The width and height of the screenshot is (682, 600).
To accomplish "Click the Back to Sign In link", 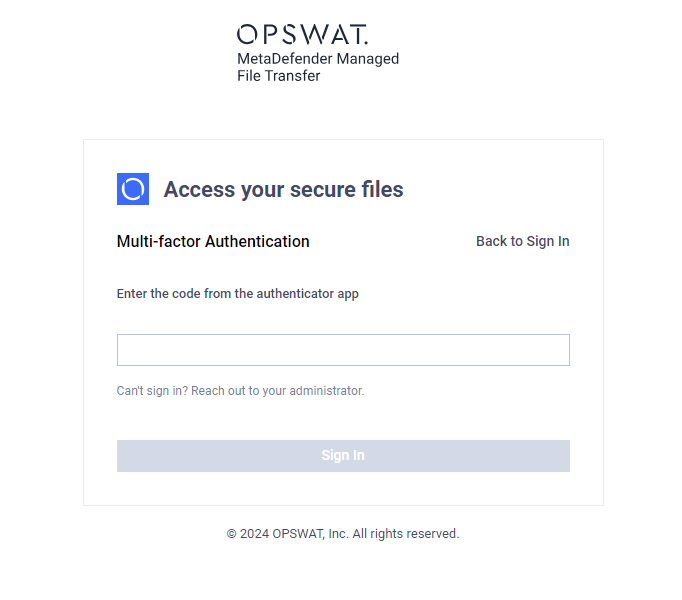I will click(x=522, y=241).
